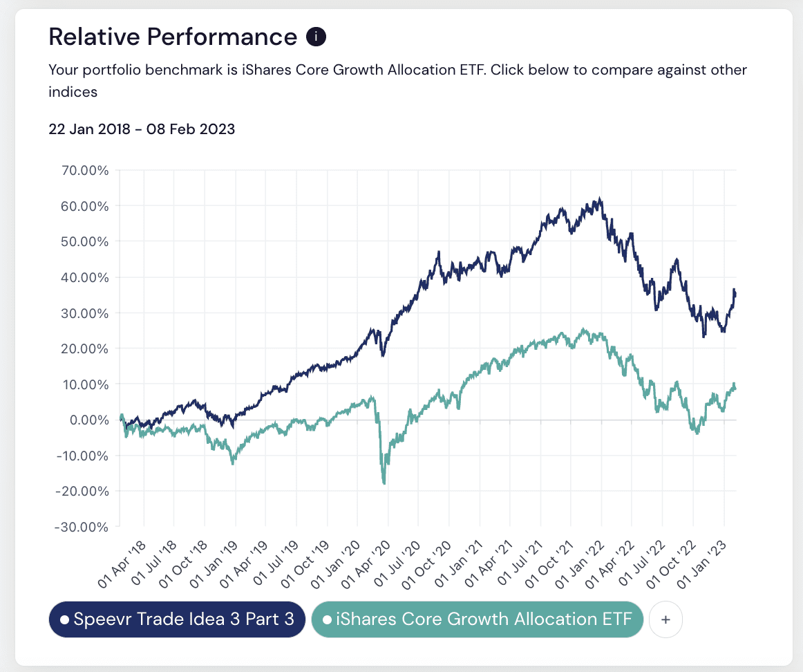Viewport: 803px width, 672px height.
Task: Click the 01 Apr '18 x-axis label
Action: (123, 560)
